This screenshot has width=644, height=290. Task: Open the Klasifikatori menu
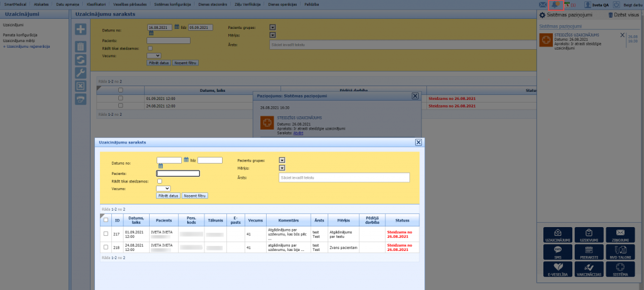96,4
